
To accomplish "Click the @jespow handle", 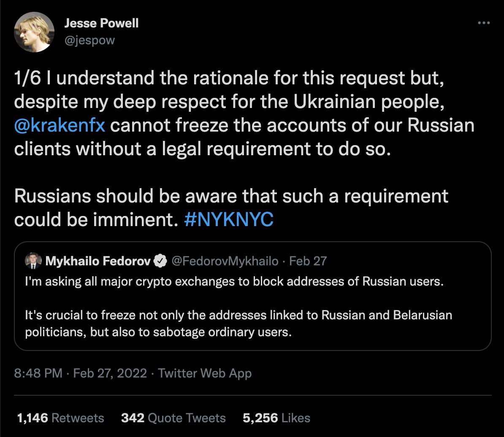I will click(x=89, y=40).
